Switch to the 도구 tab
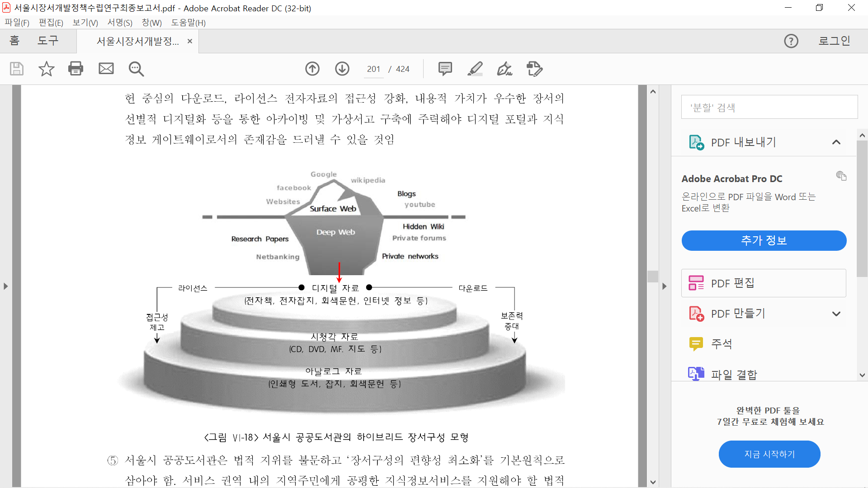 coord(48,41)
